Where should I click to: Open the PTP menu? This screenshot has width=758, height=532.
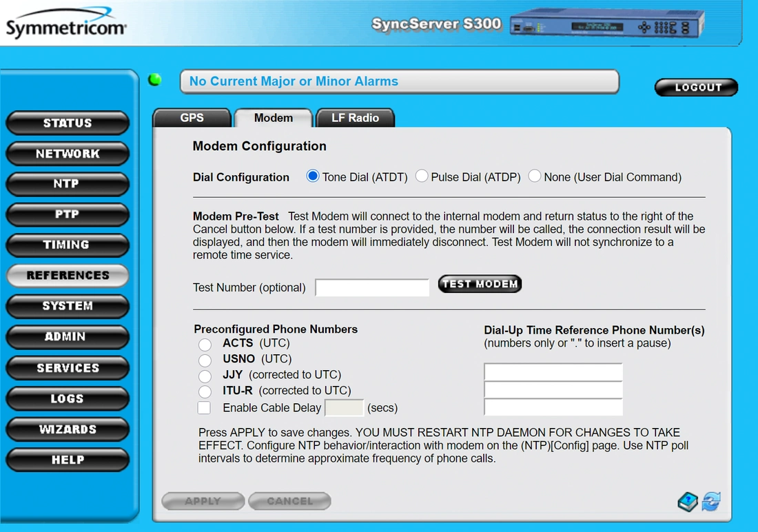(x=68, y=214)
